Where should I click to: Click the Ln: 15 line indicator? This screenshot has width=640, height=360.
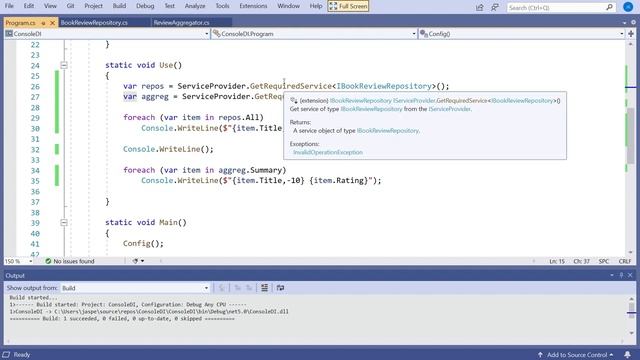click(x=557, y=261)
